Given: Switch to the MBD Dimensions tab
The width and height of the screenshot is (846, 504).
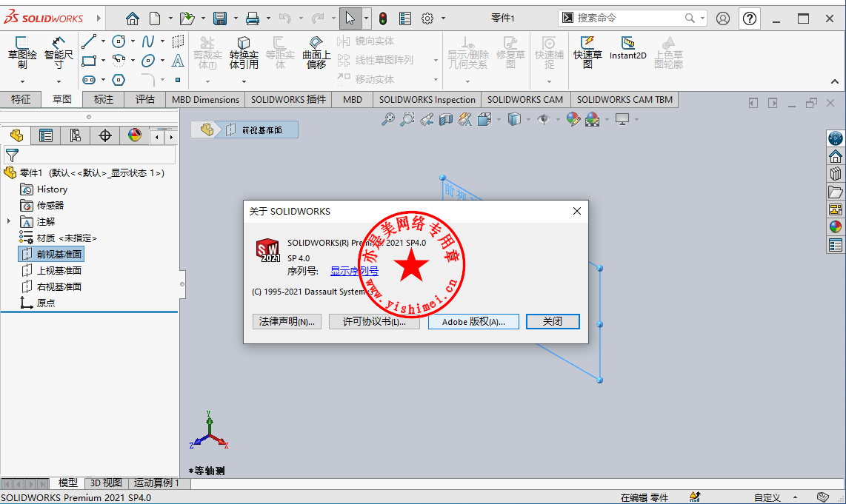Looking at the screenshot, I should pos(205,100).
